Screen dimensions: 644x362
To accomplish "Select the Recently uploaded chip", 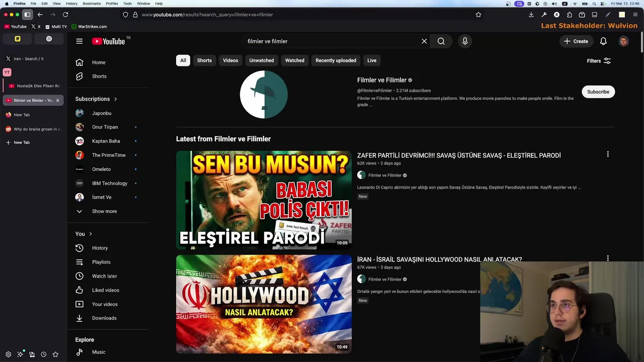I will (x=336, y=60).
